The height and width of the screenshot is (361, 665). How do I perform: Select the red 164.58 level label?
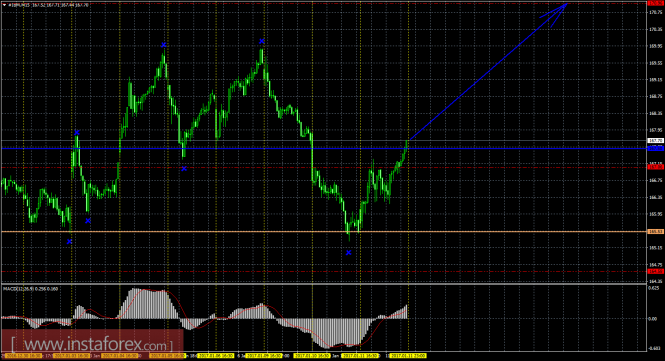[655, 271]
